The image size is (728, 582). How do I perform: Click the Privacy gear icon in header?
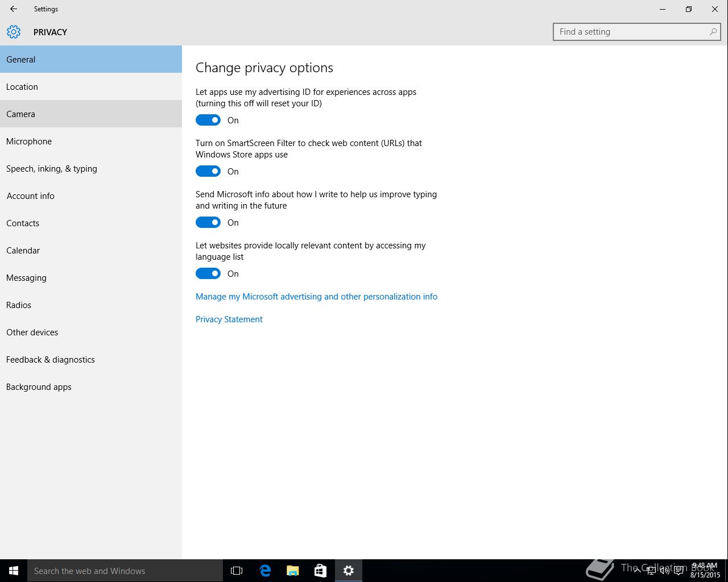pyautogui.click(x=14, y=32)
